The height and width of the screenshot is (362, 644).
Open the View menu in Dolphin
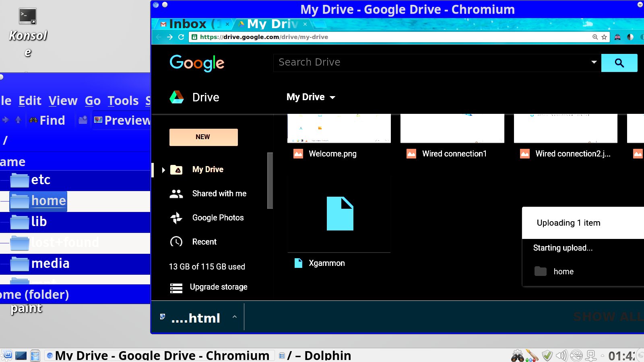click(63, 101)
